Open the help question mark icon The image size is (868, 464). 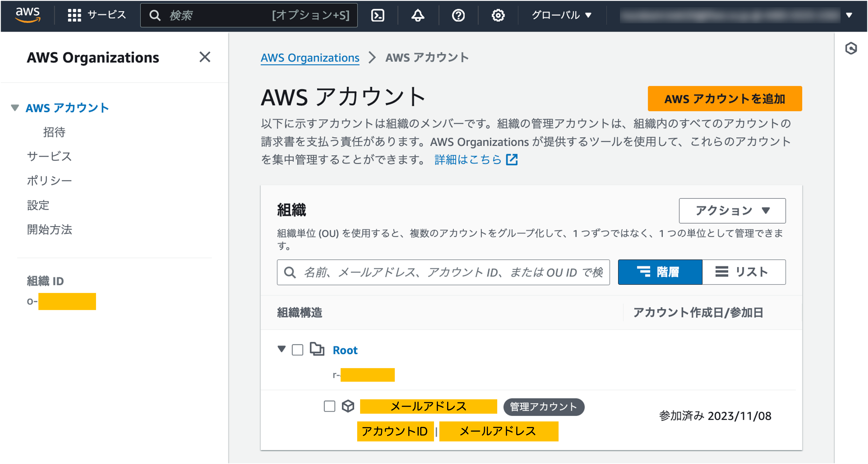[x=458, y=15]
